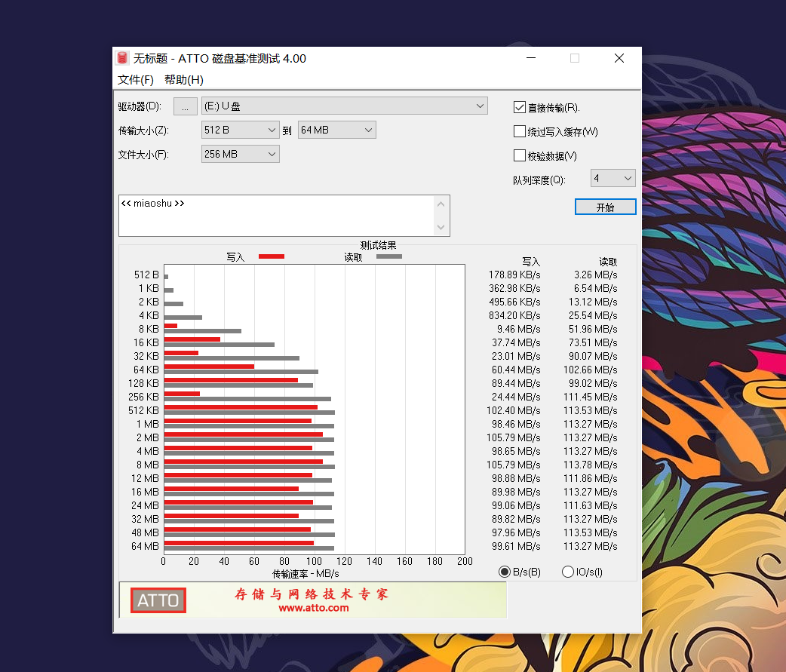Click the 开始 button to start benchmark
Viewport: 786px width, 672px height.
pos(605,206)
